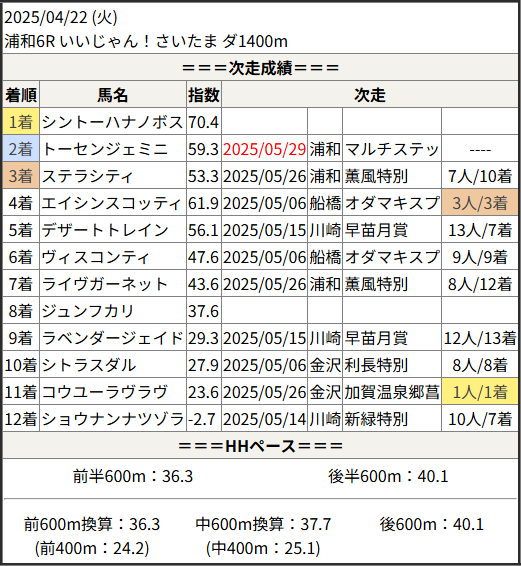Select the 加賀温泉郷 race entry
Image resolution: width=521 pixels, height=566 pixels.
(392, 392)
